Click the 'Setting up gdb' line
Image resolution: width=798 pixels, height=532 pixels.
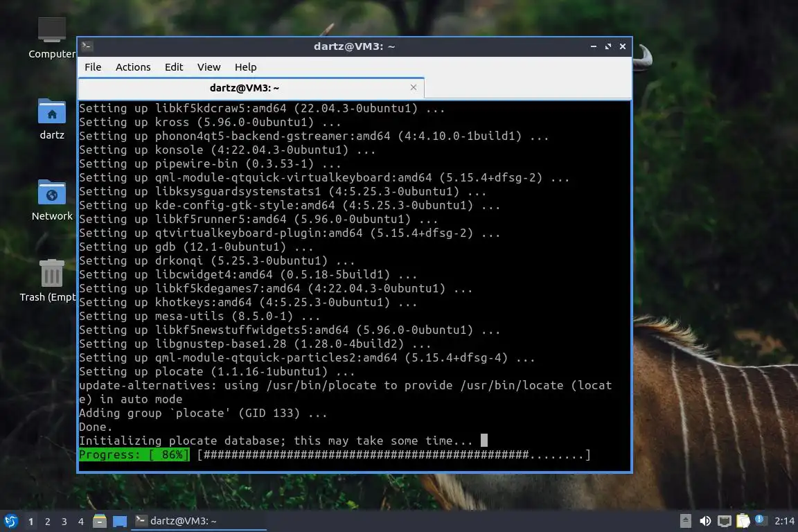pos(196,247)
